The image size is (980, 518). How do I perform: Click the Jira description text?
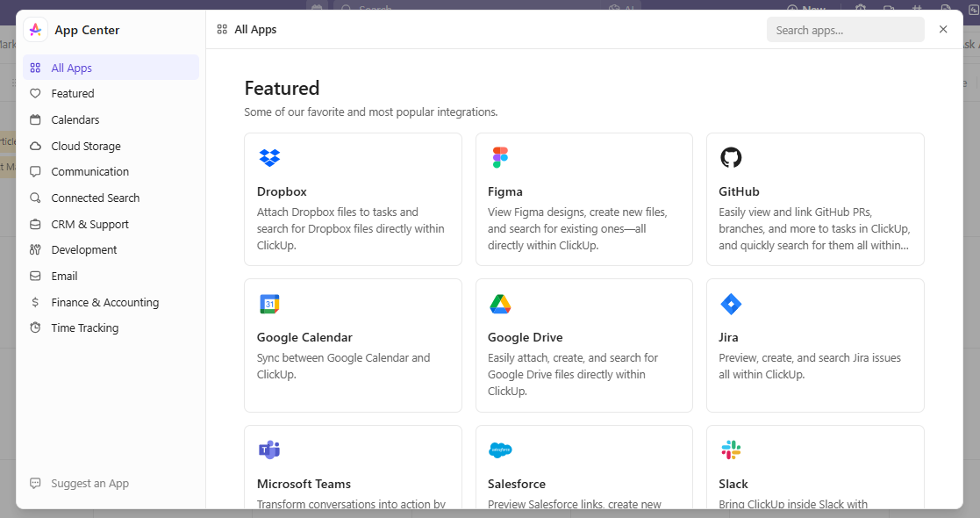[810, 366]
